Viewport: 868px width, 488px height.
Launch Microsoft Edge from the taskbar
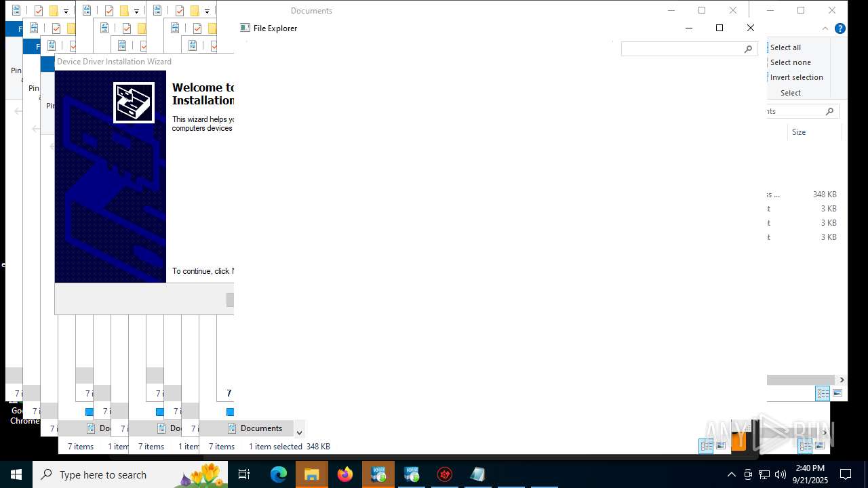coord(279,474)
